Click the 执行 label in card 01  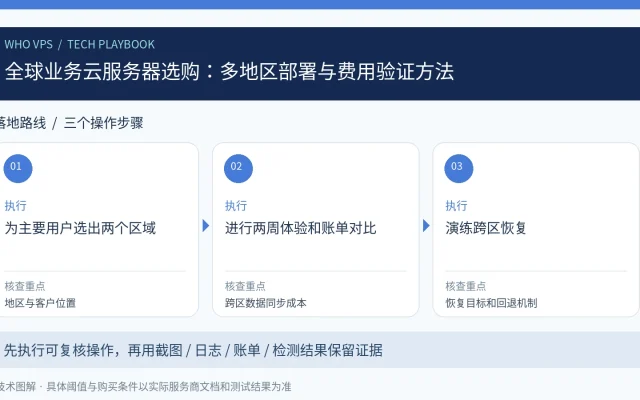coord(16,205)
